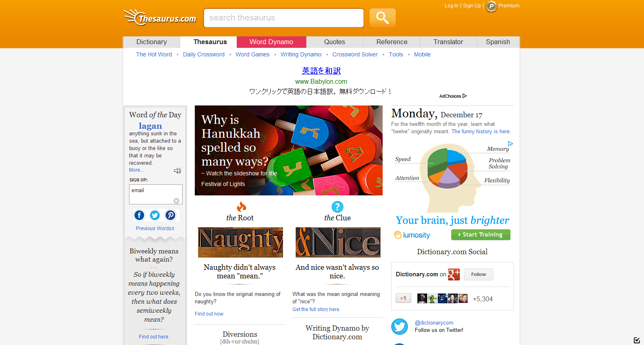
Task: Follow Dictionary.com on Google Plus
Action: tap(478, 275)
